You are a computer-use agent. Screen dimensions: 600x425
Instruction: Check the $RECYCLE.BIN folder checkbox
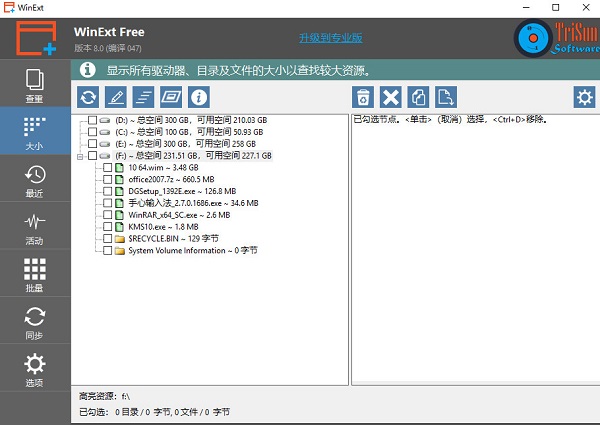pos(108,239)
